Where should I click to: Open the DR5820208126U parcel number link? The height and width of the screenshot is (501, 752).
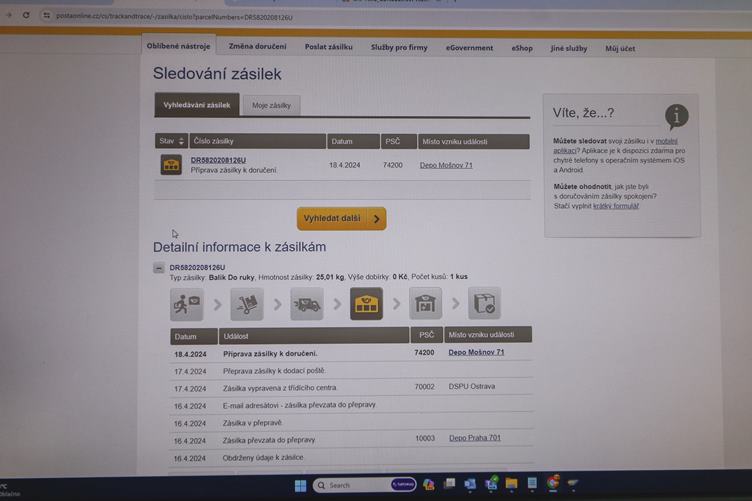pos(218,160)
